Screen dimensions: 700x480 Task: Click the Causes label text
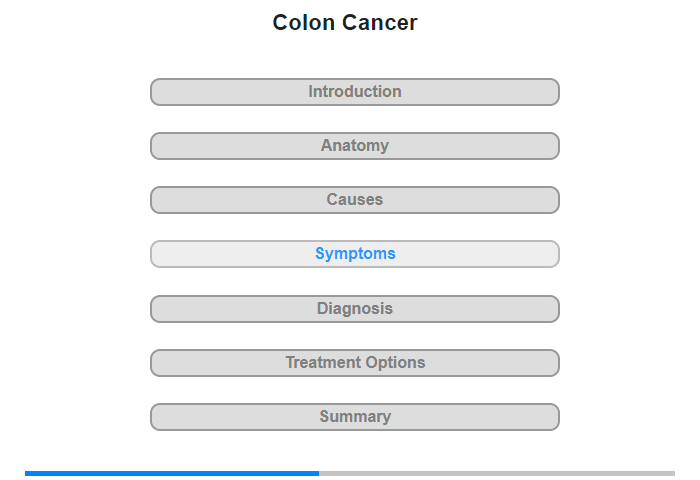[x=355, y=200]
